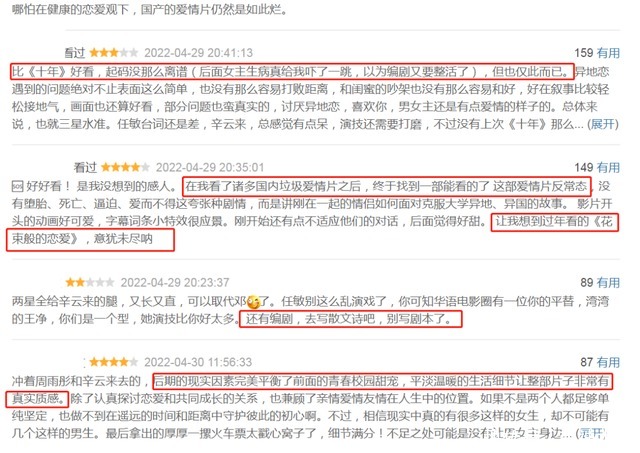Click 看过 label on the 149-vote review

click(85, 167)
